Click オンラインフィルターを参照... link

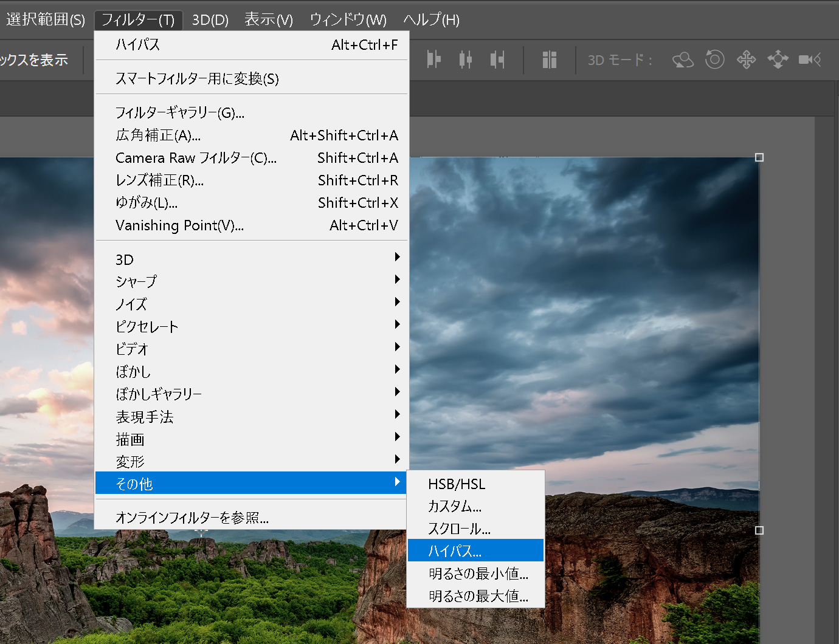coord(192,518)
